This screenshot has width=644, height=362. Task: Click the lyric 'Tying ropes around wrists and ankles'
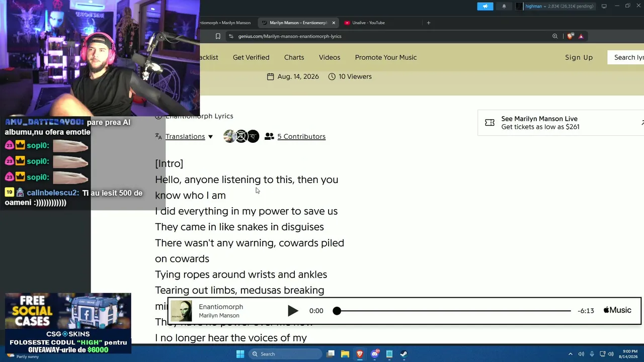click(241, 275)
